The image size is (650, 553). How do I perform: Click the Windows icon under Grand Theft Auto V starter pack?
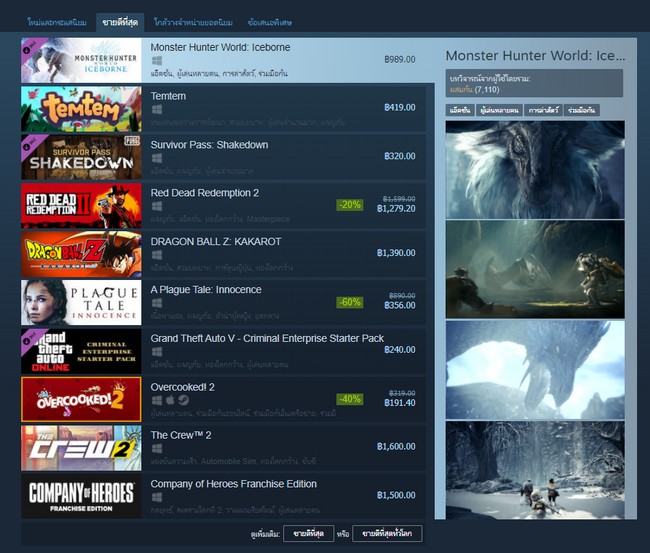tap(157, 352)
